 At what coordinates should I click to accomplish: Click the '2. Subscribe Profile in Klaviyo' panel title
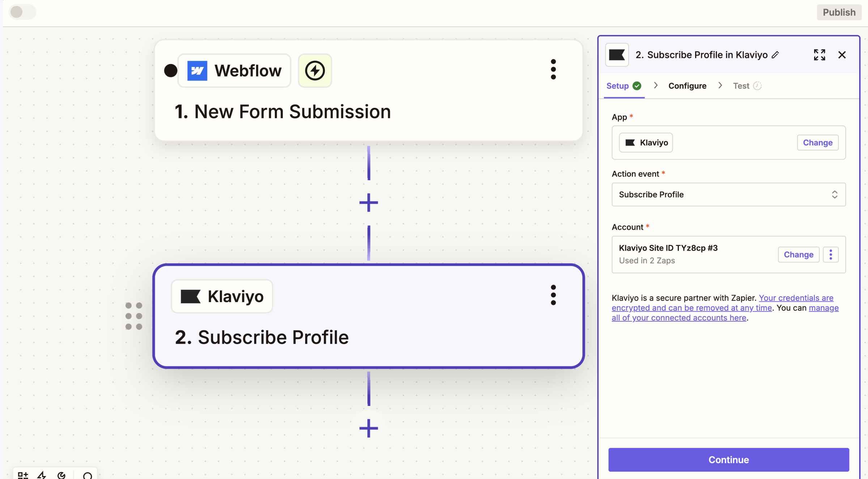[x=702, y=55]
